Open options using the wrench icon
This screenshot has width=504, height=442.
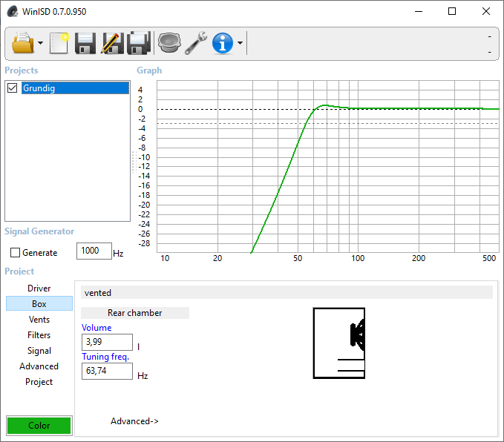tap(196, 43)
